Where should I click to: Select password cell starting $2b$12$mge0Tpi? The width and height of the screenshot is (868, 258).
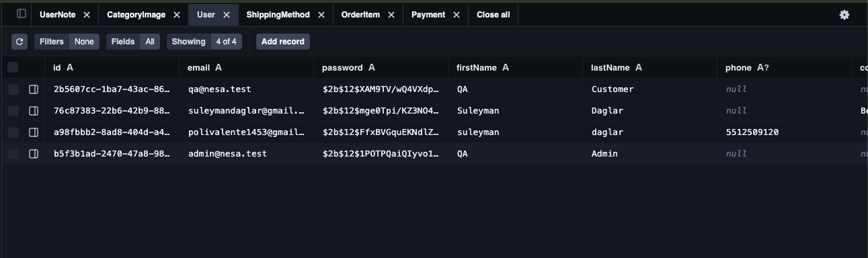click(381, 111)
